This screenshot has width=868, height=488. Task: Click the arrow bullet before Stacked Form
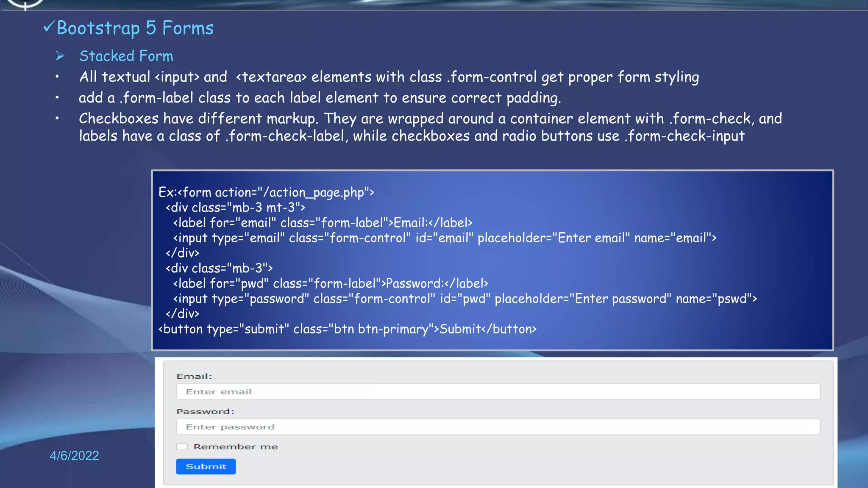(60, 55)
